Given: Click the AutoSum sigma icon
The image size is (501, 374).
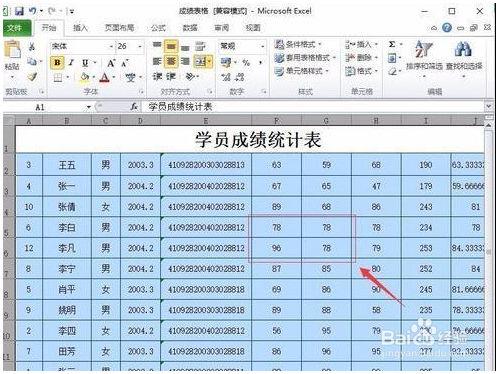Looking at the screenshot, I should pyautogui.click(x=392, y=44).
